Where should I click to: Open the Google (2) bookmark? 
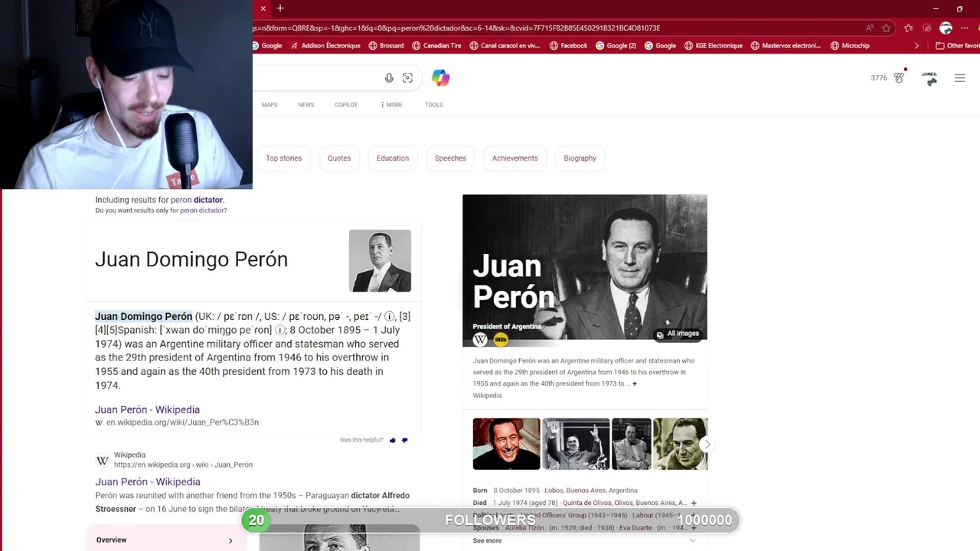[x=616, y=46]
